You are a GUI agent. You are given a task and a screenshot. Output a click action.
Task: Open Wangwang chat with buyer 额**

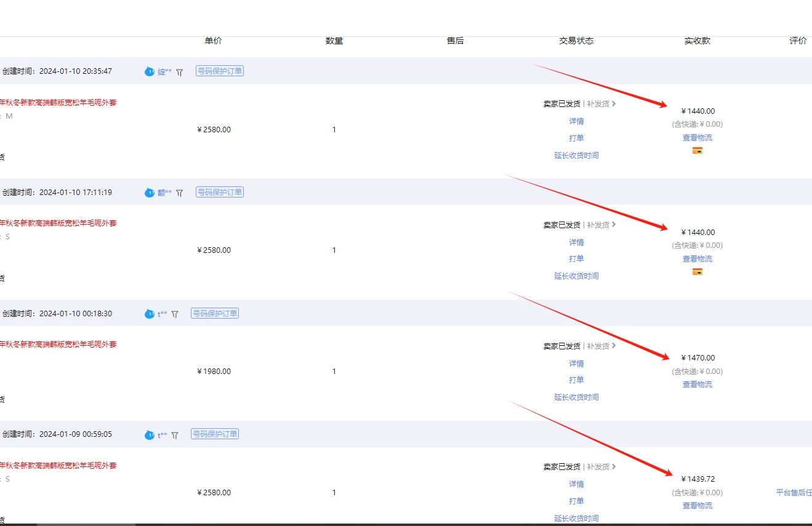[x=149, y=192]
